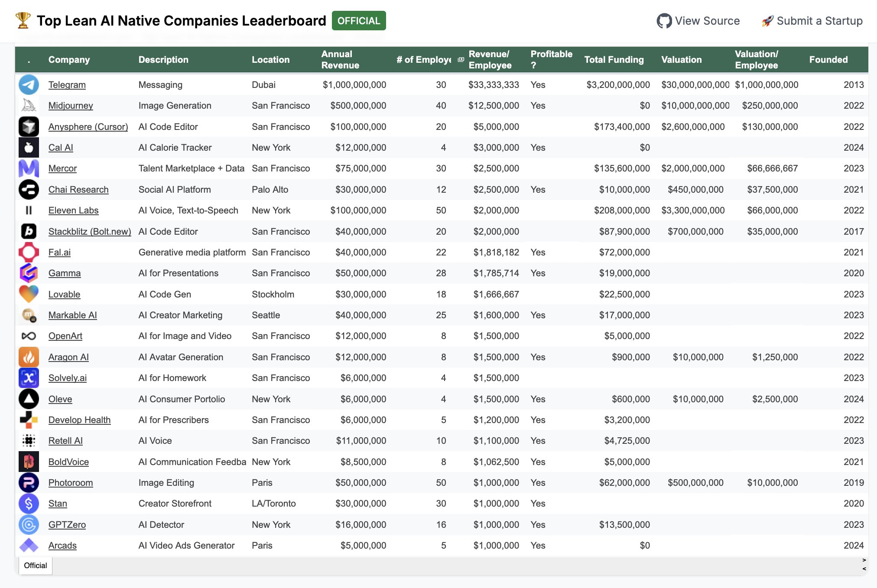Open the Telegram company link
This screenshot has height=588, width=877.
tap(67, 85)
